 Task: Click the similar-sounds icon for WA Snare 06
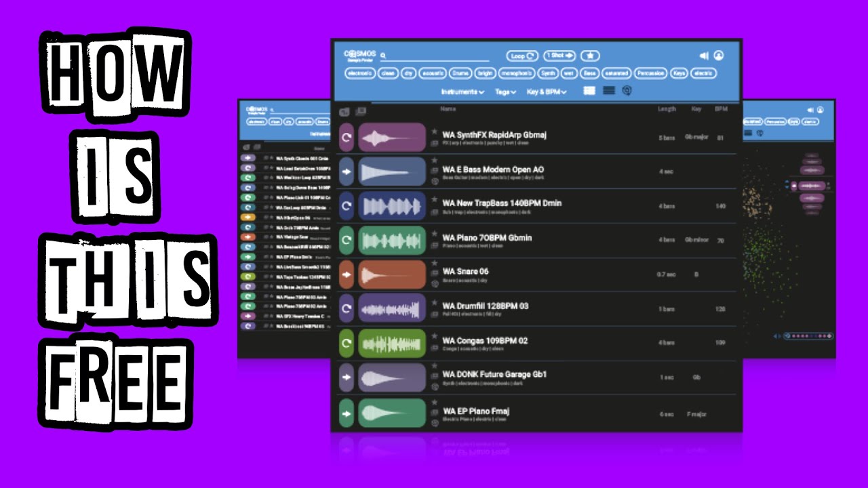point(434,285)
